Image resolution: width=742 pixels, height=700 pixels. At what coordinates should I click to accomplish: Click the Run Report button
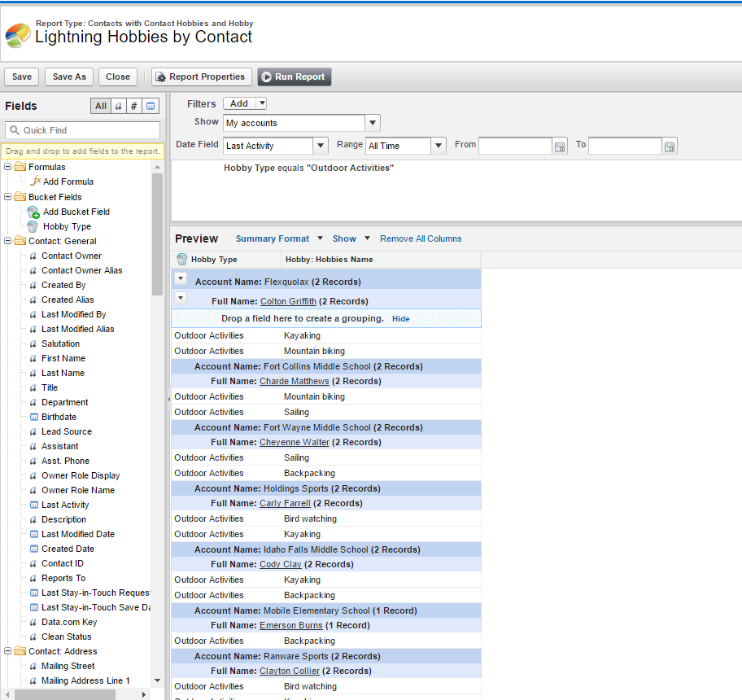coord(294,77)
